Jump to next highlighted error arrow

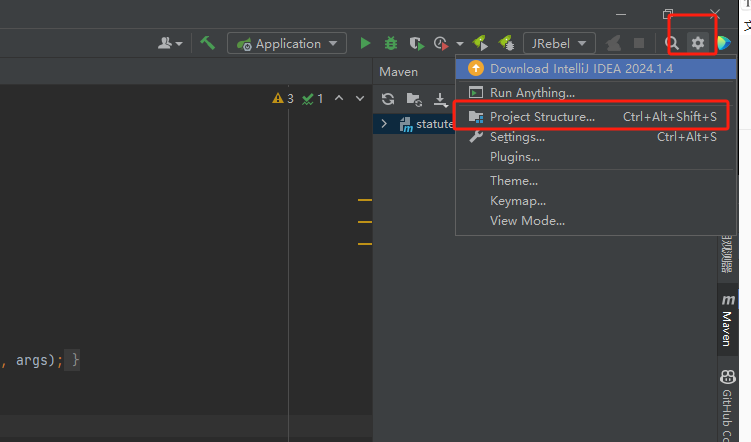coord(360,99)
